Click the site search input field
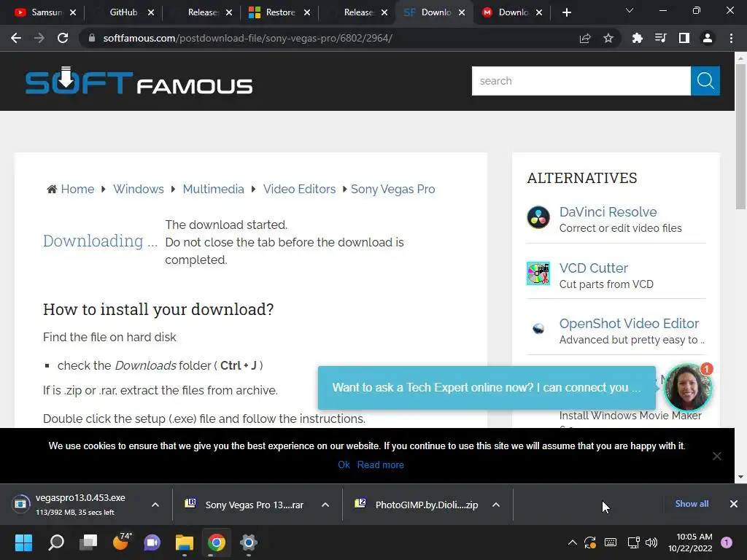This screenshot has height=560, width=747. tap(581, 81)
